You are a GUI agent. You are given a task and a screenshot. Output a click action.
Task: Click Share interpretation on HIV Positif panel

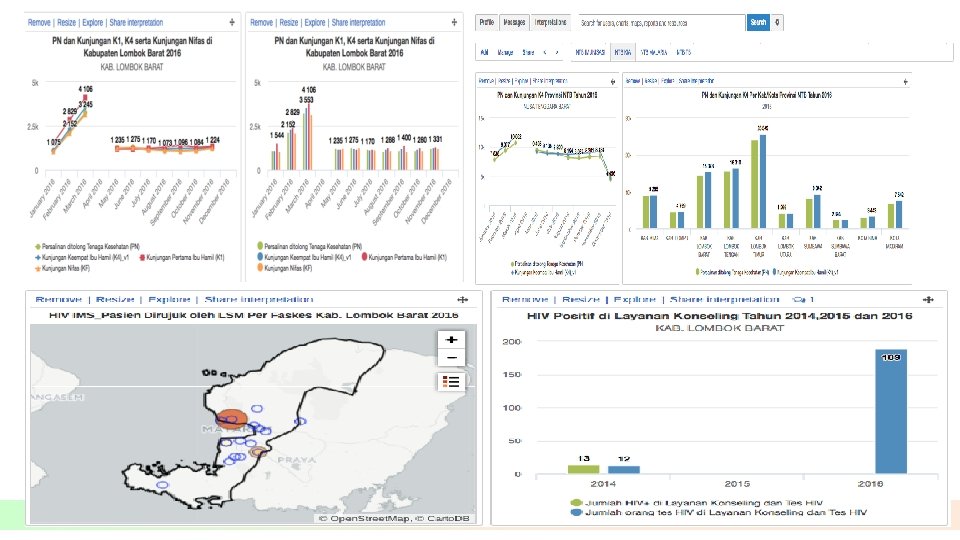point(724,299)
